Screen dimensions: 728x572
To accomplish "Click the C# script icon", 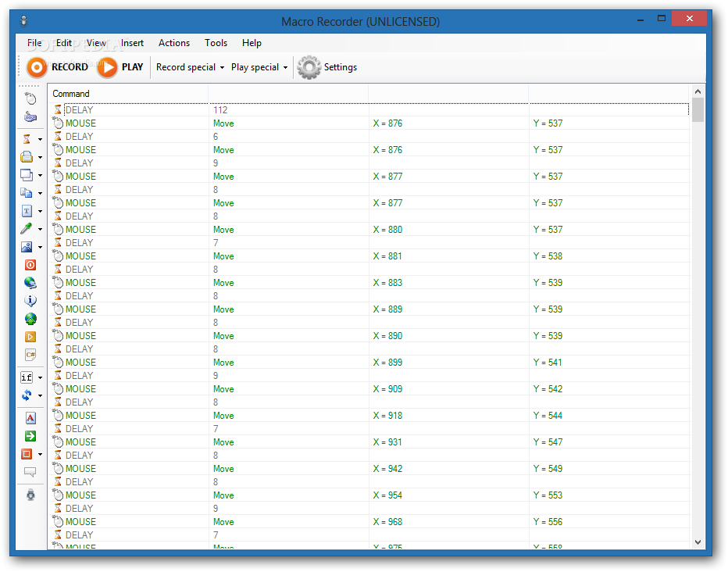I will [30, 355].
